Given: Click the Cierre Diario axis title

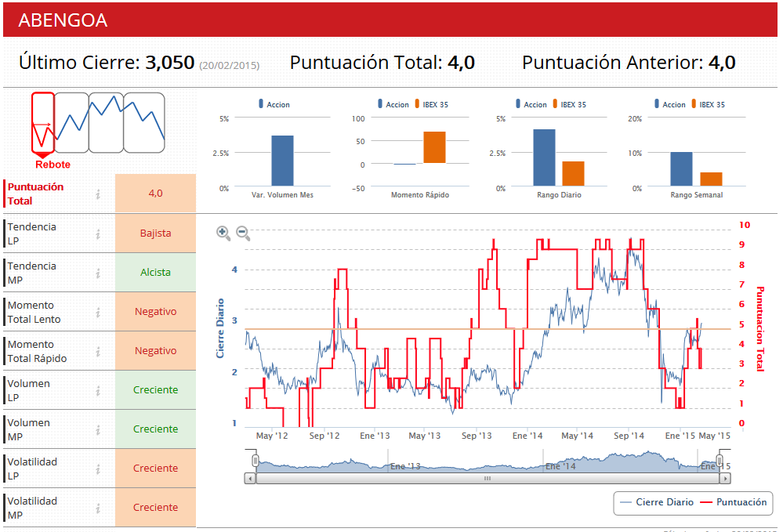Looking at the screenshot, I should click(x=219, y=328).
